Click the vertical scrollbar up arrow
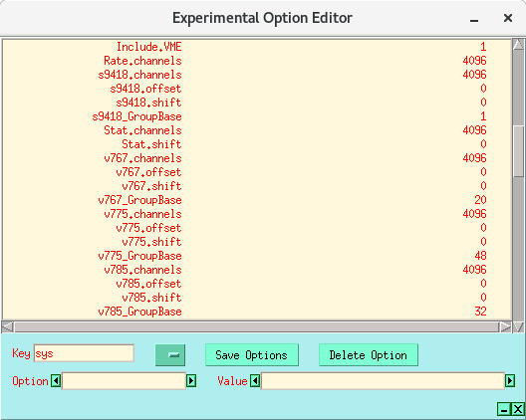 519,44
